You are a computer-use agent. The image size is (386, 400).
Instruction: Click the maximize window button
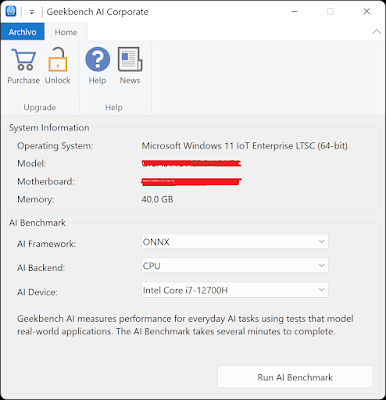330,12
